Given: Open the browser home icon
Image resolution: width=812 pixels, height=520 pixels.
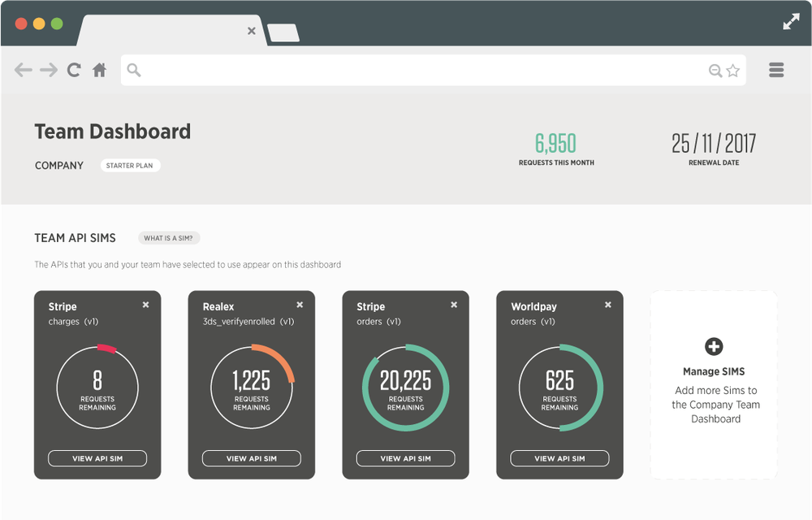Looking at the screenshot, I should [99, 69].
